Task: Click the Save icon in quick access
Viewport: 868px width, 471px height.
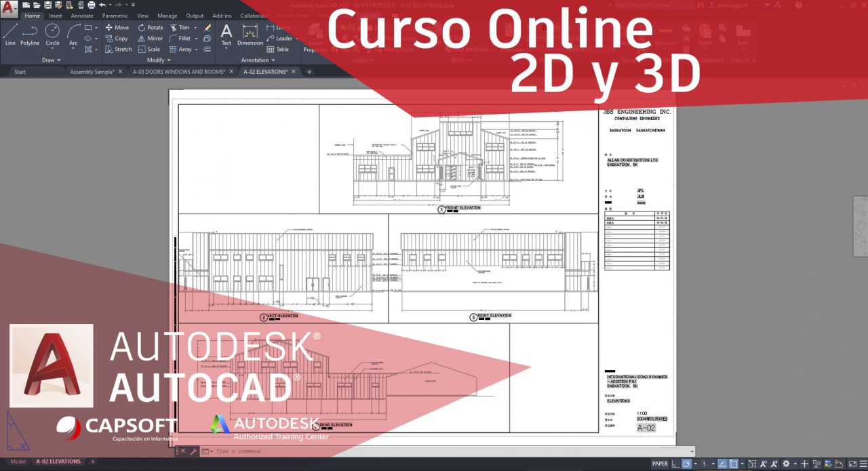Action: coord(47,5)
